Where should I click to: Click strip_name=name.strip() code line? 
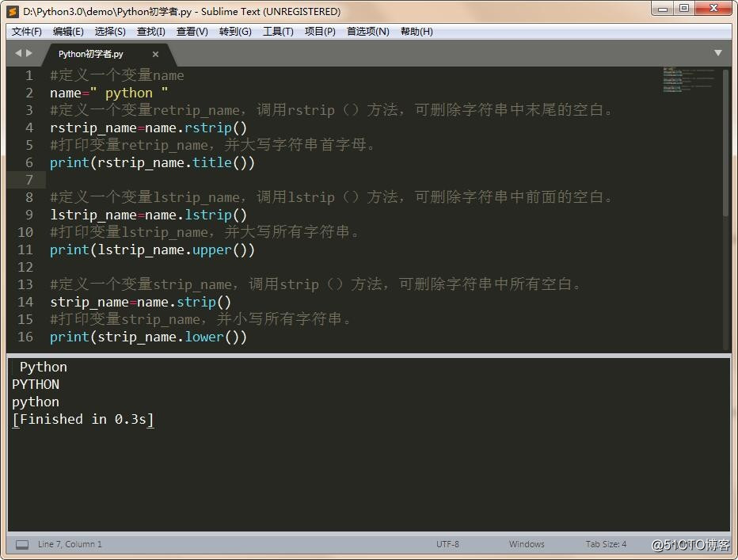coord(140,302)
